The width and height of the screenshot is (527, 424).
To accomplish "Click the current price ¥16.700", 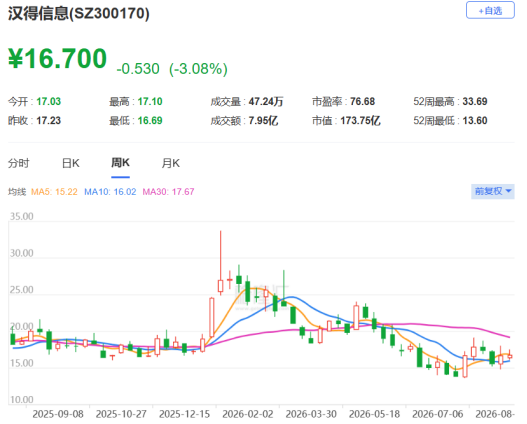I will click(57, 59).
